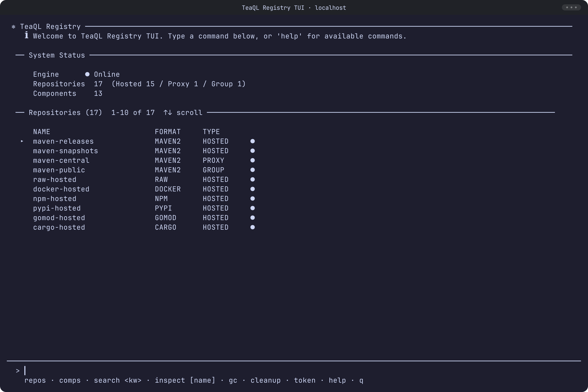This screenshot has width=588, height=392.
Task: Click the NAME column header
Action: click(42, 132)
